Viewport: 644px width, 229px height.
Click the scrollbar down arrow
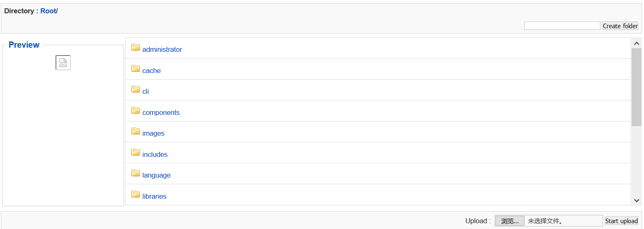pyautogui.click(x=637, y=200)
